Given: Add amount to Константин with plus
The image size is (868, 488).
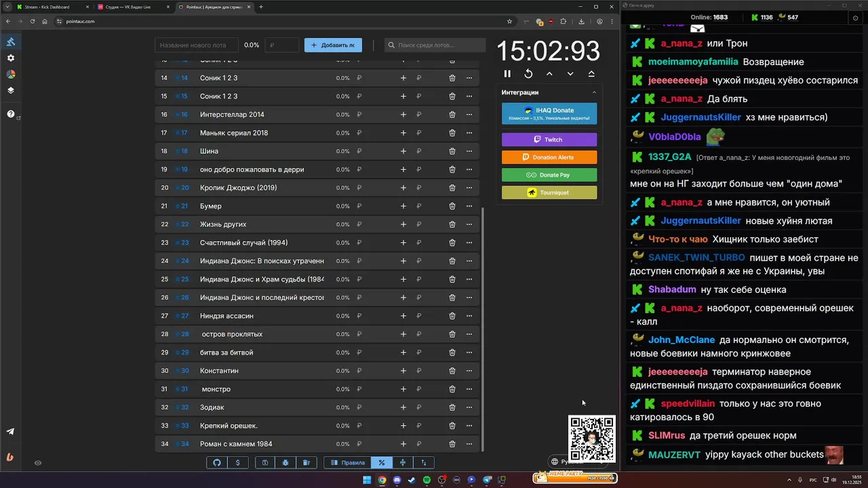Looking at the screenshot, I should point(403,371).
